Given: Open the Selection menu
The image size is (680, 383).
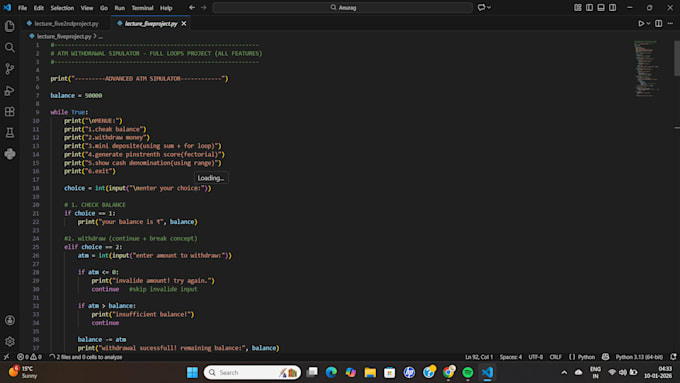Looking at the screenshot, I should tap(62, 8).
